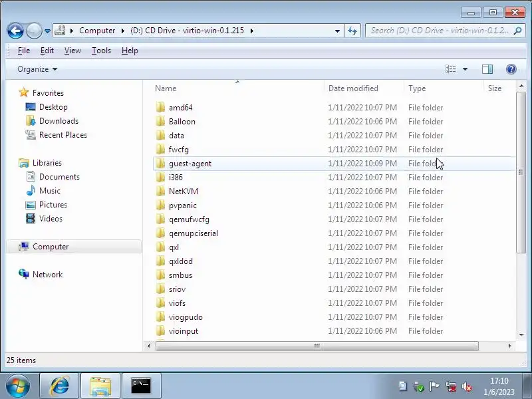Open Recent Places in the navigation pane
The width and height of the screenshot is (532, 399).
tap(63, 135)
